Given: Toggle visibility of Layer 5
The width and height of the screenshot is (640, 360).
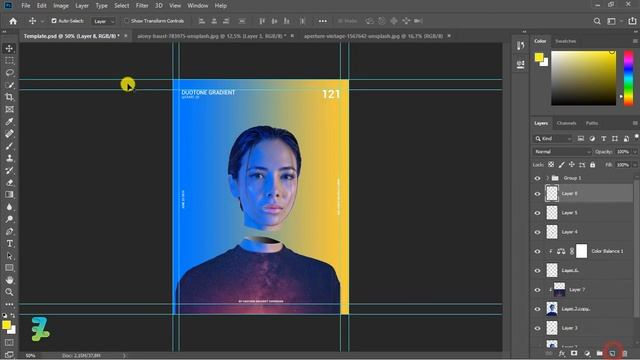Looking at the screenshot, I should coord(537,213).
